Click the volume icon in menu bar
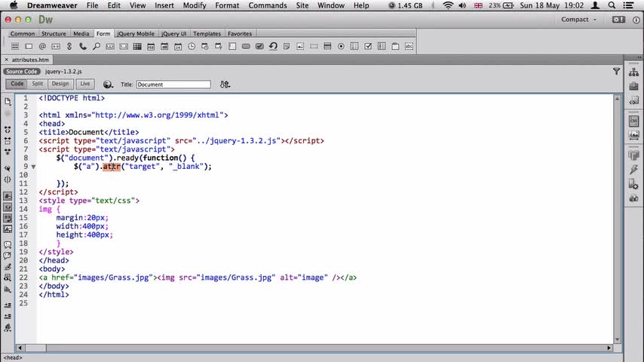644x362 pixels. [462, 5]
